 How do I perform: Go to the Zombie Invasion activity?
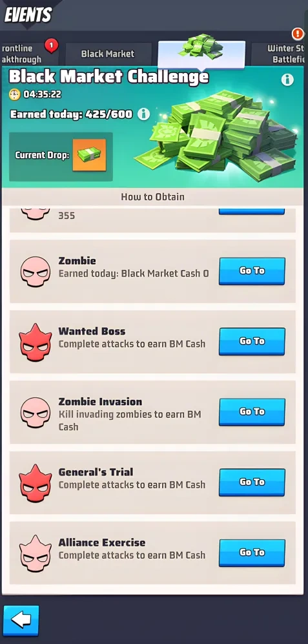pyautogui.click(x=252, y=411)
